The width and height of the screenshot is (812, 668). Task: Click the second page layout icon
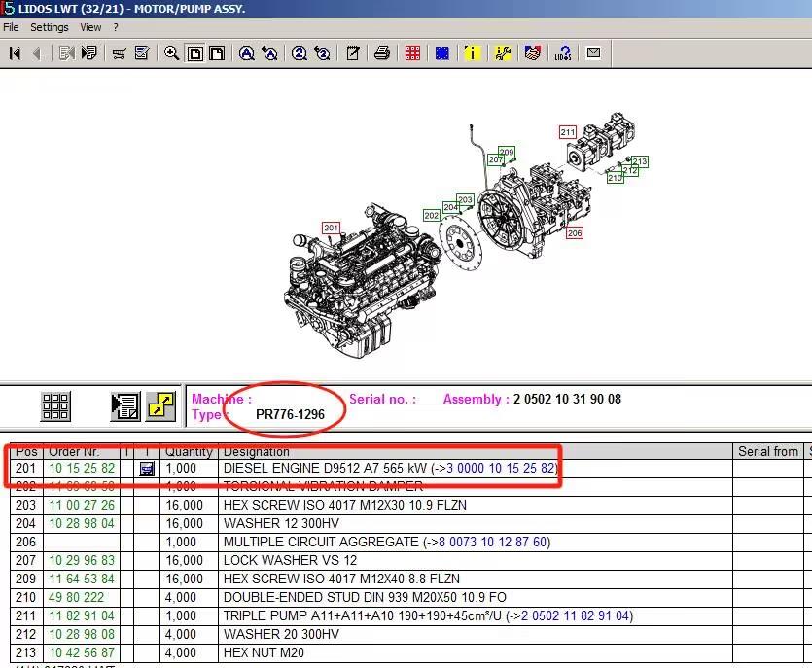tap(217, 53)
